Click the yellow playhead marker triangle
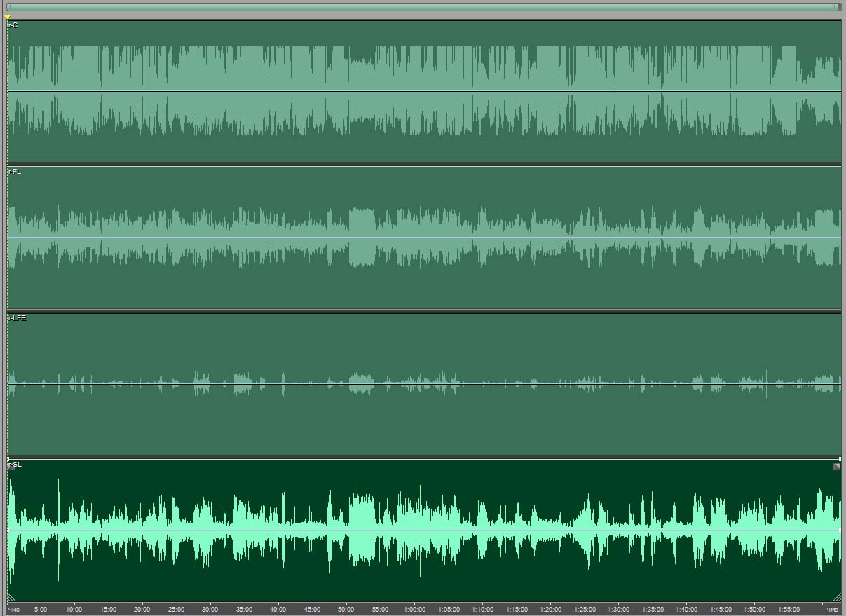The image size is (846, 616). [8, 17]
